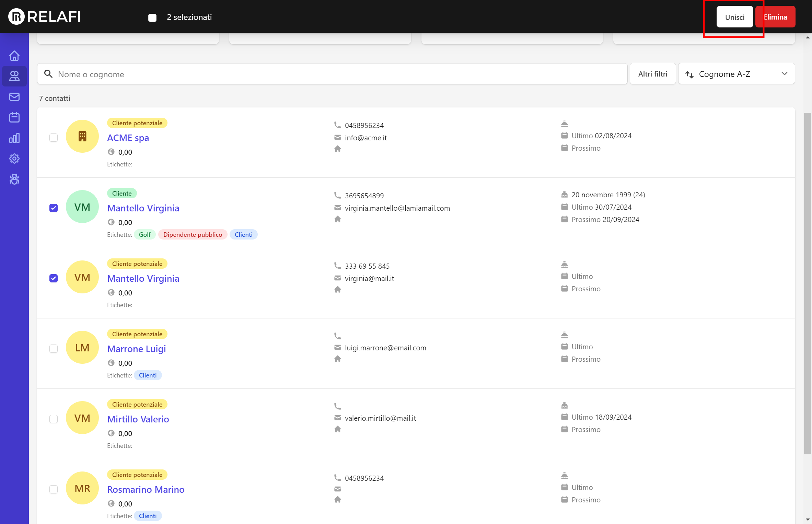Open the Cognome A-Z sort dropdown
812x524 pixels.
tap(785, 73)
